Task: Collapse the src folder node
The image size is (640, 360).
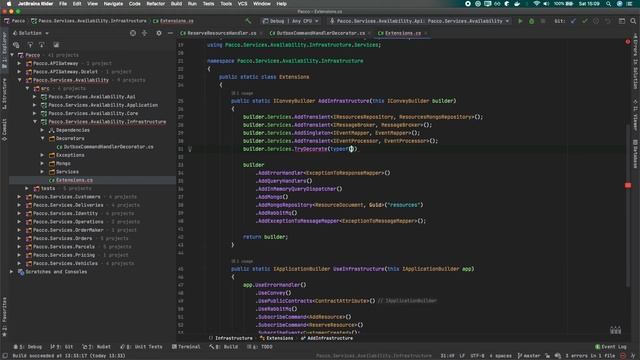Action: tap(27, 88)
